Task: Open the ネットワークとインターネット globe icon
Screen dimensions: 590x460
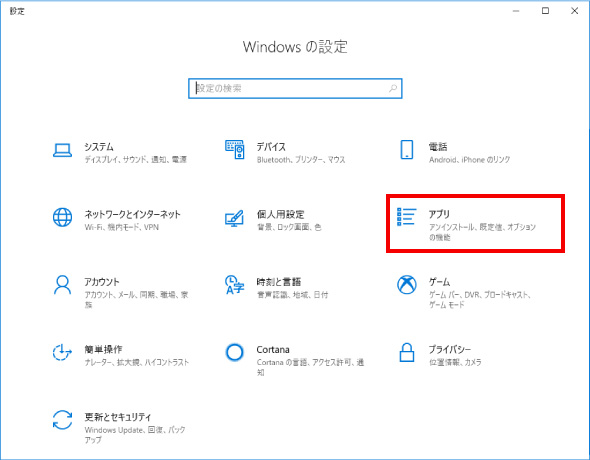Action: click(62, 217)
